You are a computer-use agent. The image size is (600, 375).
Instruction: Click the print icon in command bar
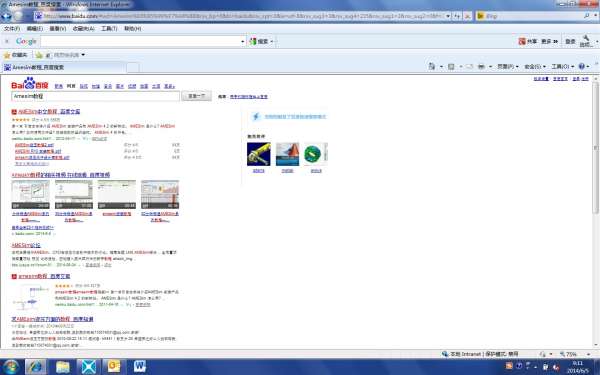click(x=481, y=67)
